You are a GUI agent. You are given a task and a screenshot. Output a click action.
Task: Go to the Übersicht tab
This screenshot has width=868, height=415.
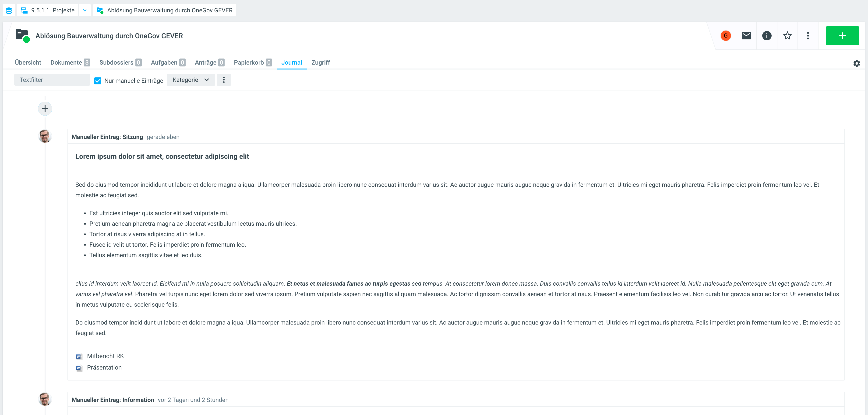[28, 63]
